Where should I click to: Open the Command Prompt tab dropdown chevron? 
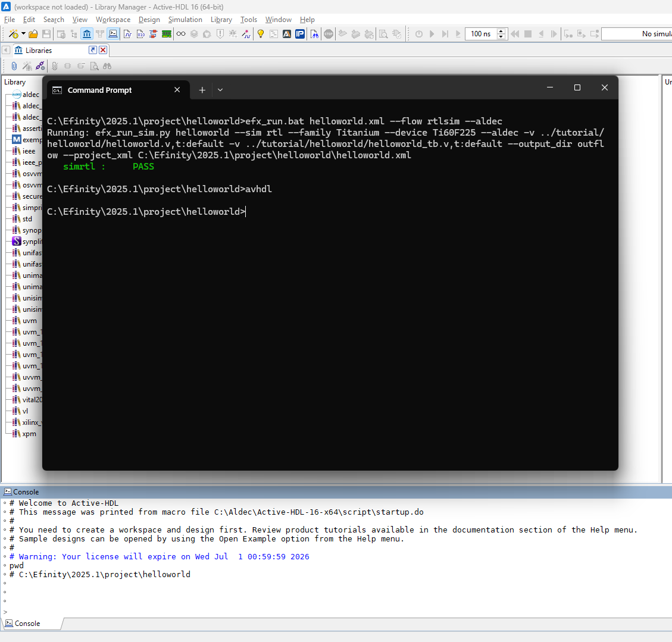click(x=220, y=90)
